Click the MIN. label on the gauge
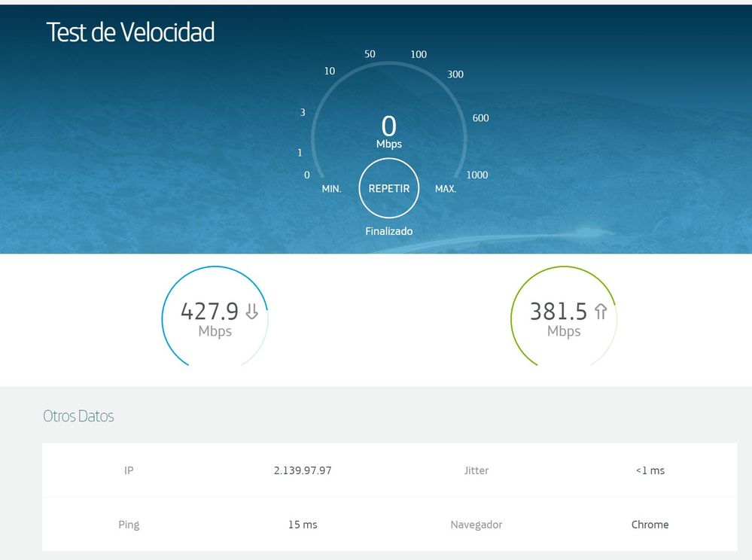Image resolution: width=752 pixels, height=560 pixels. [x=331, y=189]
